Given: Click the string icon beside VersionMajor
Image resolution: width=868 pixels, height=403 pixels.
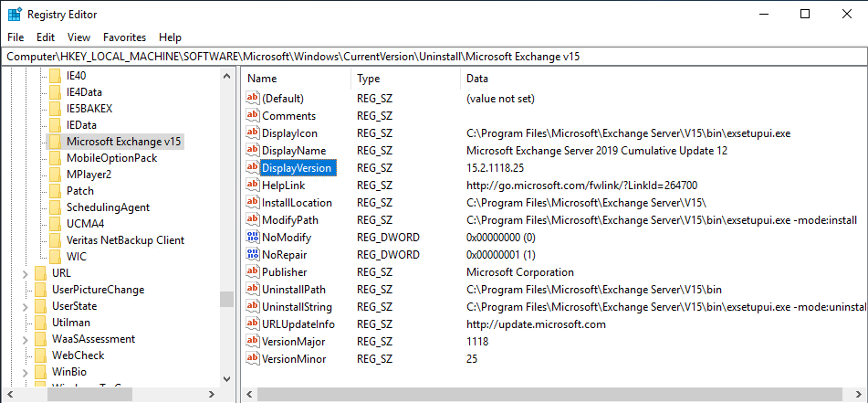Looking at the screenshot, I should [x=253, y=342].
